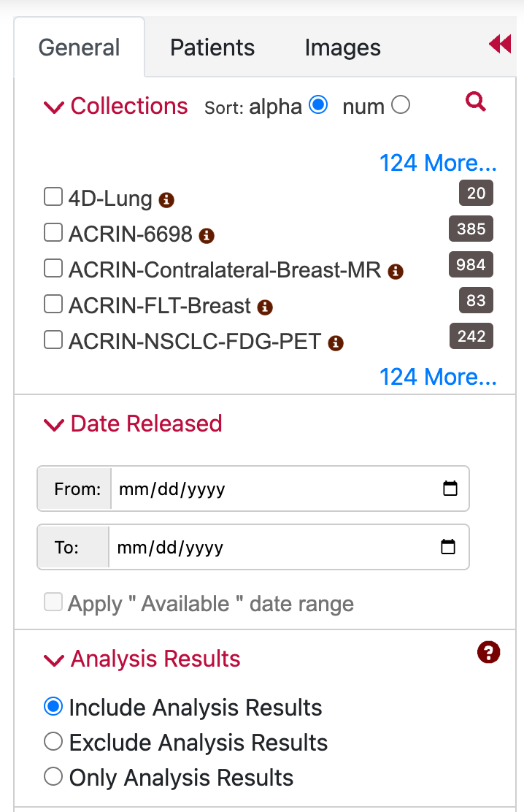Tick the ACRIN-NSCLC-FDG-PET checkbox
The width and height of the screenshot is (524, 812).
[53, 340]
